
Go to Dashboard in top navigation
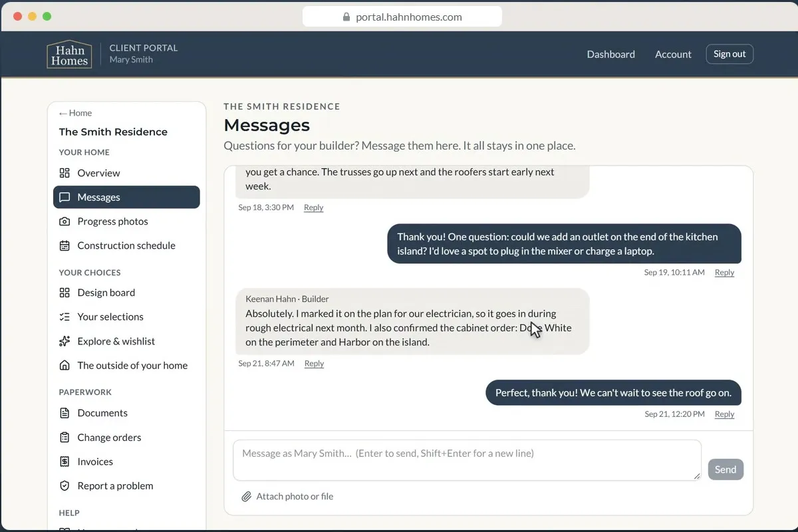click(610, 54)
